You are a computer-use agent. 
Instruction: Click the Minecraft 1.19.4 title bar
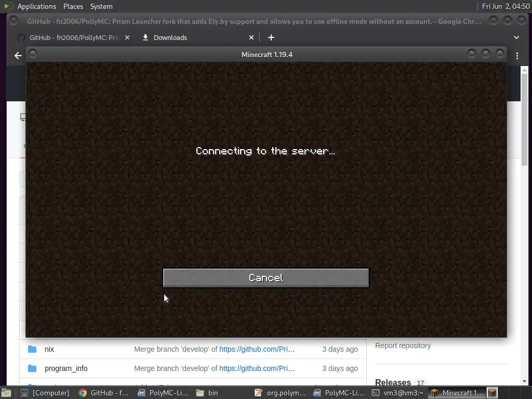click(x=267, y=55)
